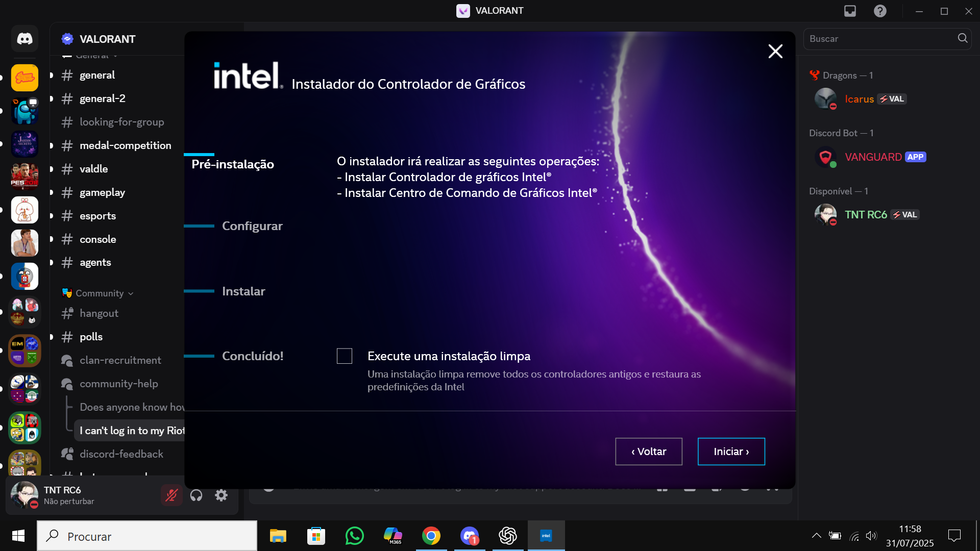Open the volume control in tray
Screen dimensions: 980x551
tap(871, 536)
